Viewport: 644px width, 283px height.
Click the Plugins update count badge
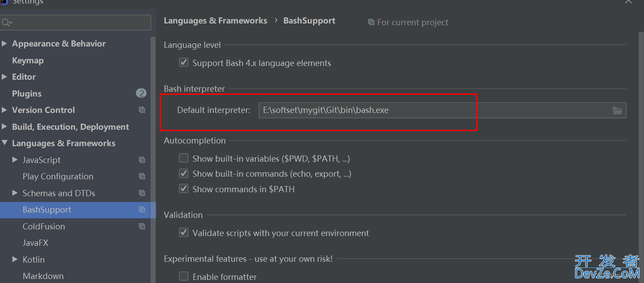coord(141,93)
